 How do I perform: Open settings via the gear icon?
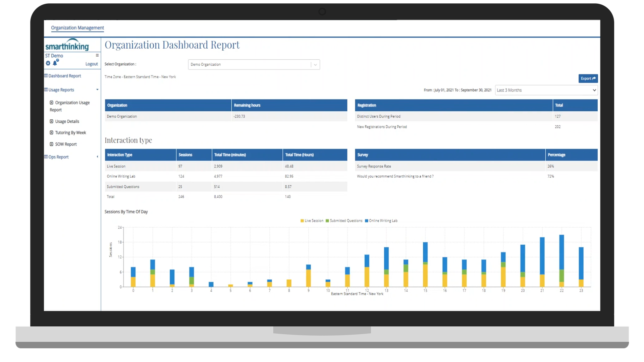[x=48, y=63]
